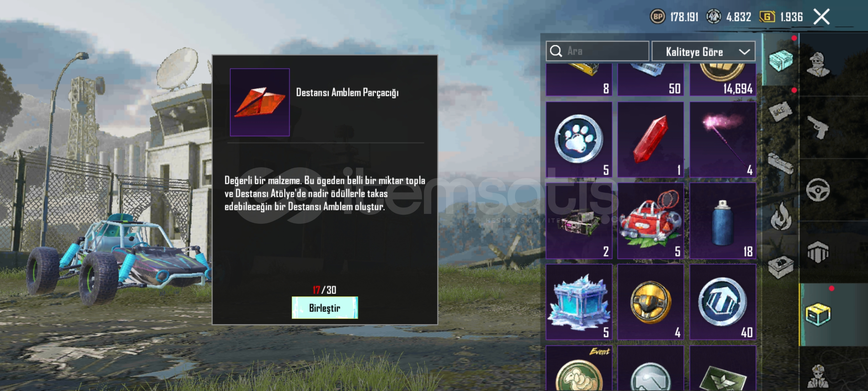Open the steering wheel vehicles category
The image size is (868, 391).
coord(818,190)
